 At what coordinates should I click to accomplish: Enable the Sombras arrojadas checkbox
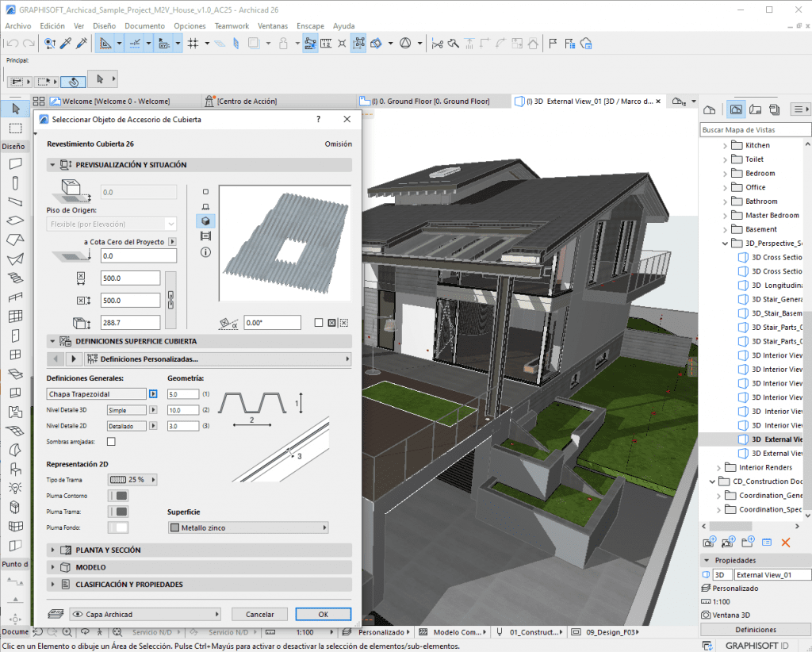click(111, 442)
